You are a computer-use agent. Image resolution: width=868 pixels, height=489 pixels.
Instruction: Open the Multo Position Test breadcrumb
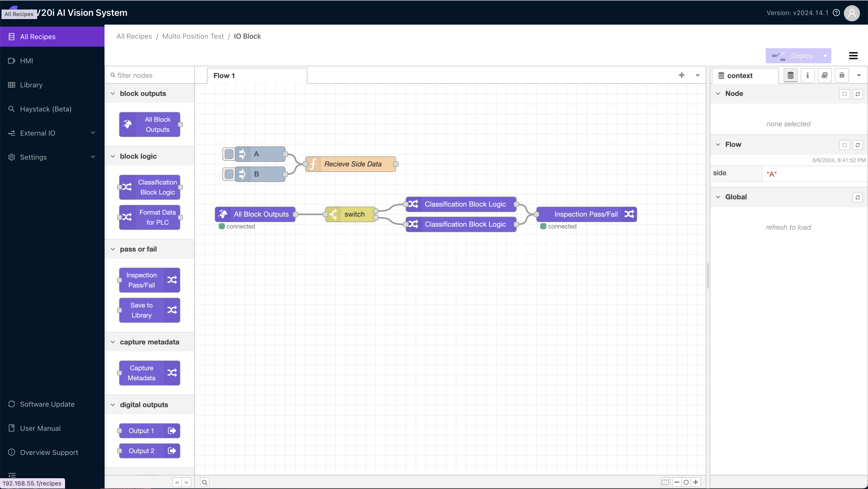click(193, 36)
